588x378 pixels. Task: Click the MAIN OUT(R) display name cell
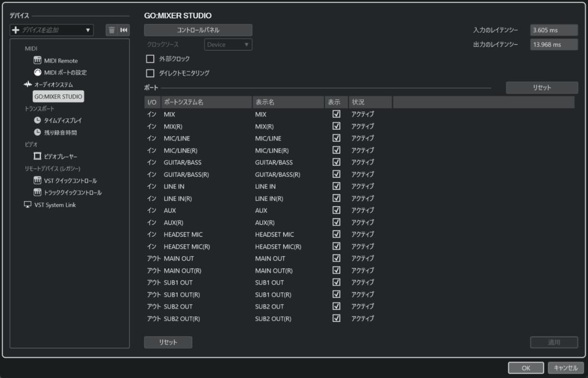click(x=274, y=270)
